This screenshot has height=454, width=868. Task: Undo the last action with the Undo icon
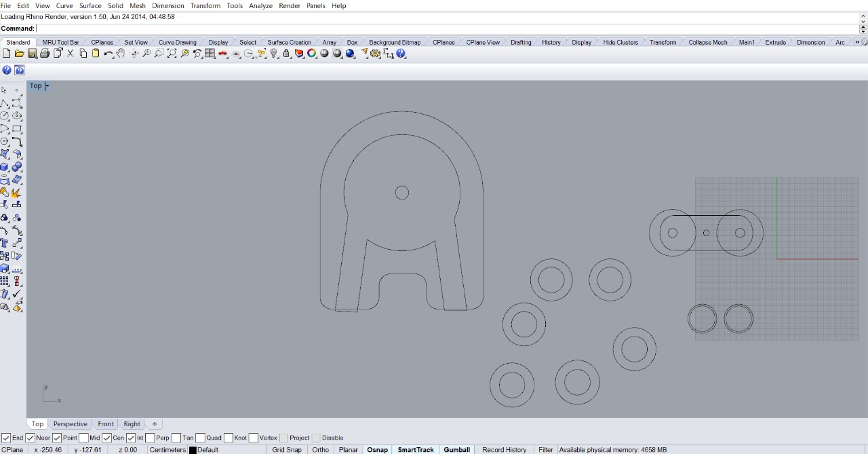(x=108, y=54)
